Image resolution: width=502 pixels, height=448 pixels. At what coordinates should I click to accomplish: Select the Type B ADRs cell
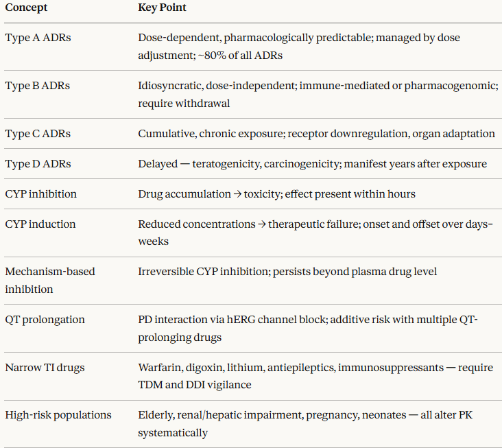(37, 86)
